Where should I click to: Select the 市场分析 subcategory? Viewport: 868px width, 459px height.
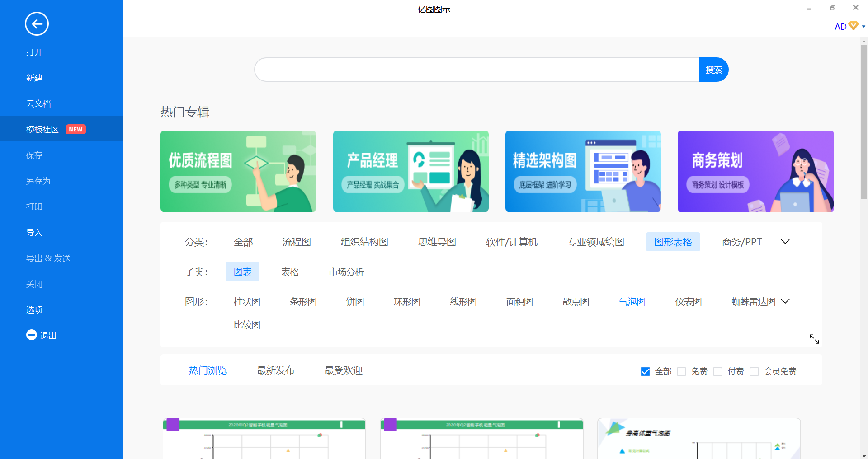[346, 272]
